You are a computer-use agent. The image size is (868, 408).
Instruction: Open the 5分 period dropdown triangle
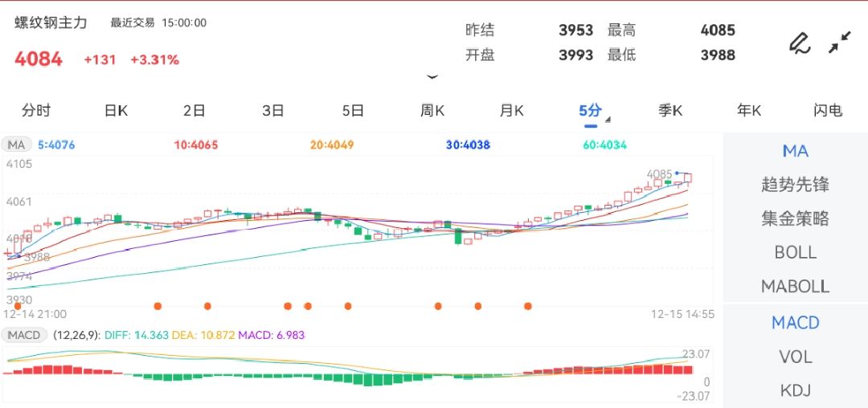point(608,120)
